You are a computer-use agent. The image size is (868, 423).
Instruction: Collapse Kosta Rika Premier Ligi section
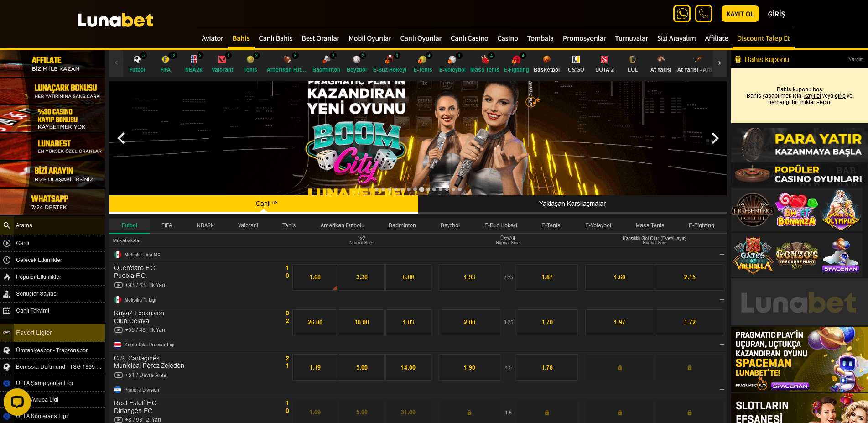pyautogui.click(x=722, y=345)
